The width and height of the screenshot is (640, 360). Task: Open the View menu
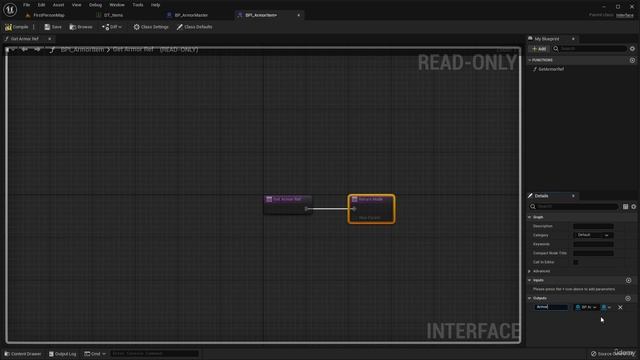pos(76,5)
